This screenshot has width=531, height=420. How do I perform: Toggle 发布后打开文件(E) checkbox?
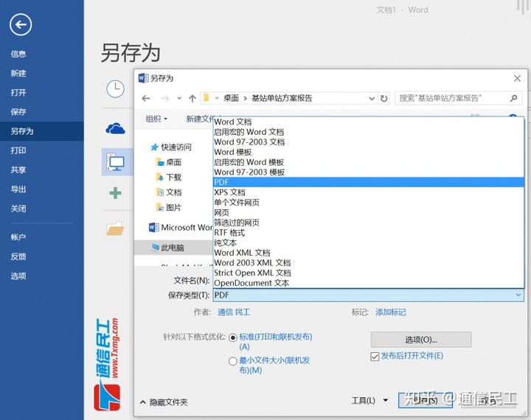click(x=375, y=357)
